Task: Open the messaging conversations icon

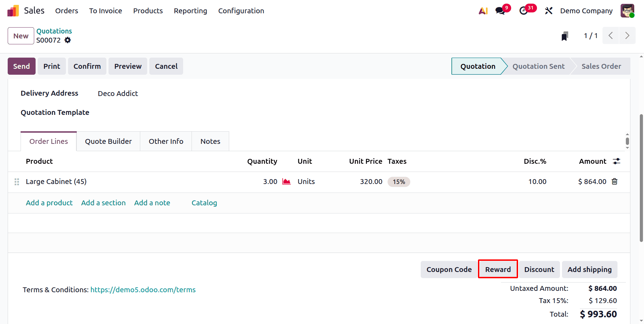Action: tap(500, 11)
